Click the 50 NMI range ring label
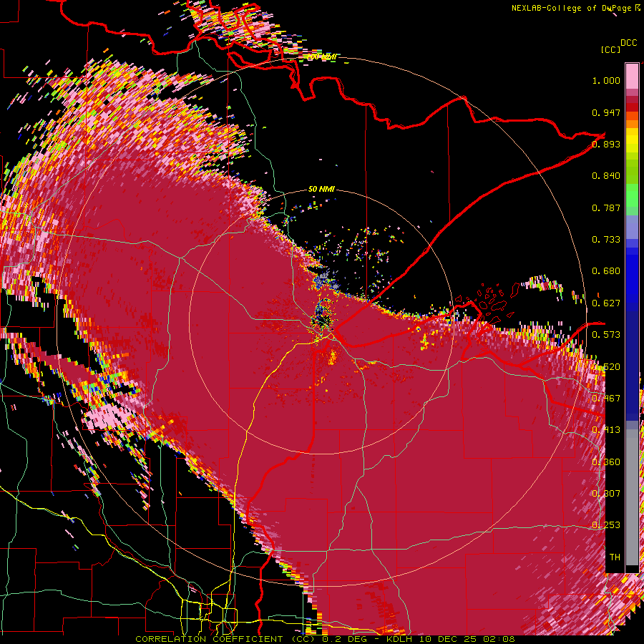Image resolution: width=644 pixels, height=644 pixels. (321, 190)
